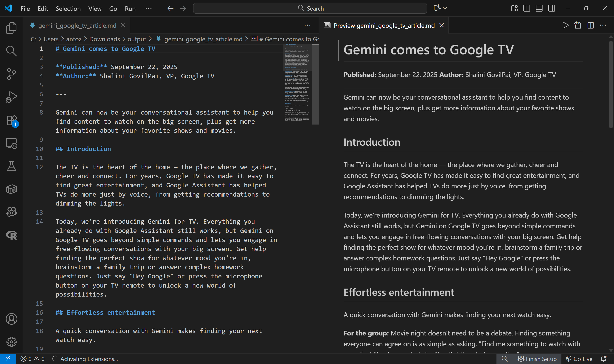This screenshot has height=364, width=614.
Task: Open the output breadcrumb dropdown
Action: click(x=137, y=39)
